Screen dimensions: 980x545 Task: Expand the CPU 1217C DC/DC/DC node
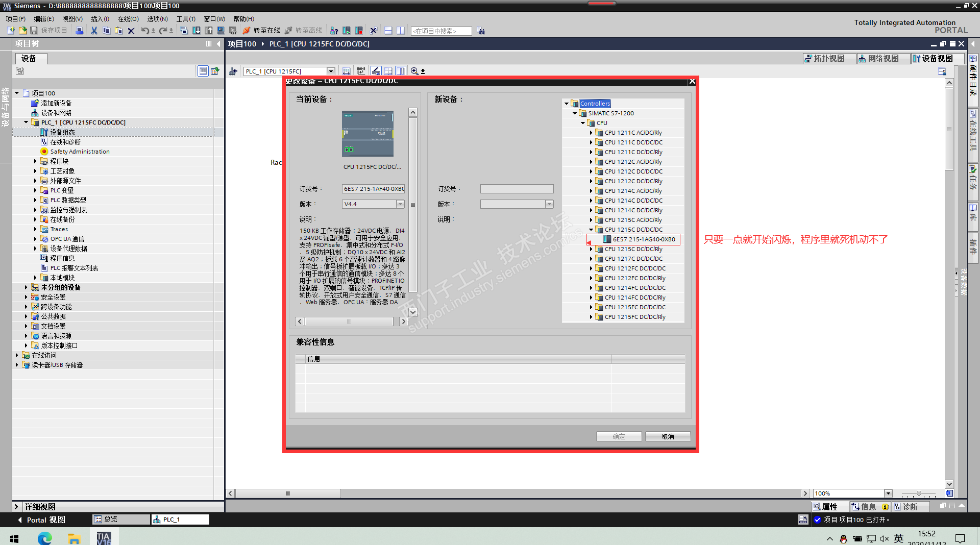[x=592, y=259]
